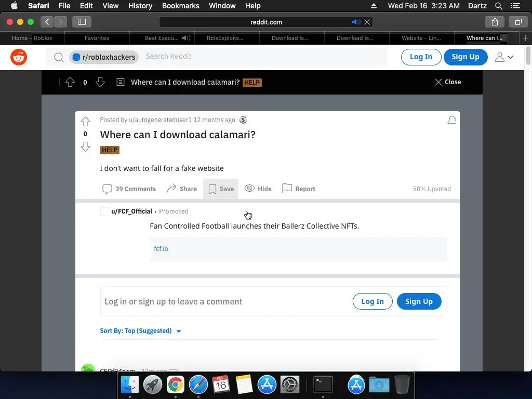The height and width of the screenshot is (399, 532).
Task: Click the downvote arrow beside the post title
Action: 86,147
